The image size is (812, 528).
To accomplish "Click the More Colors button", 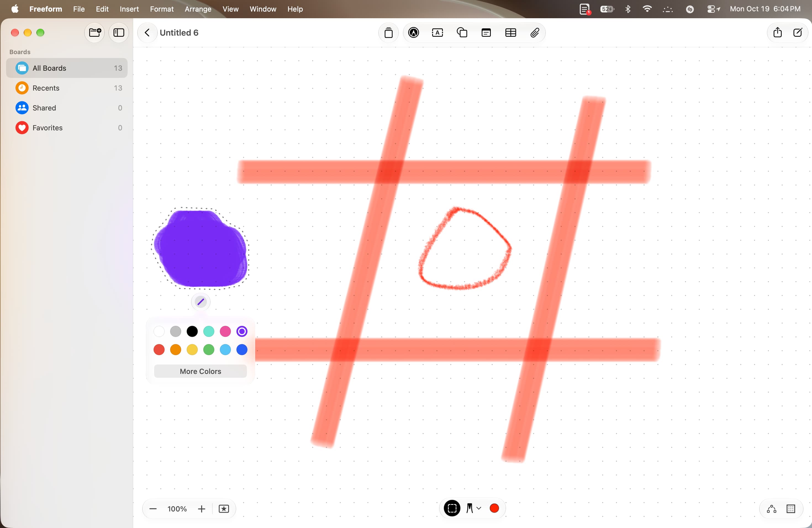I will pyautogui.click(x=201, y=371).
